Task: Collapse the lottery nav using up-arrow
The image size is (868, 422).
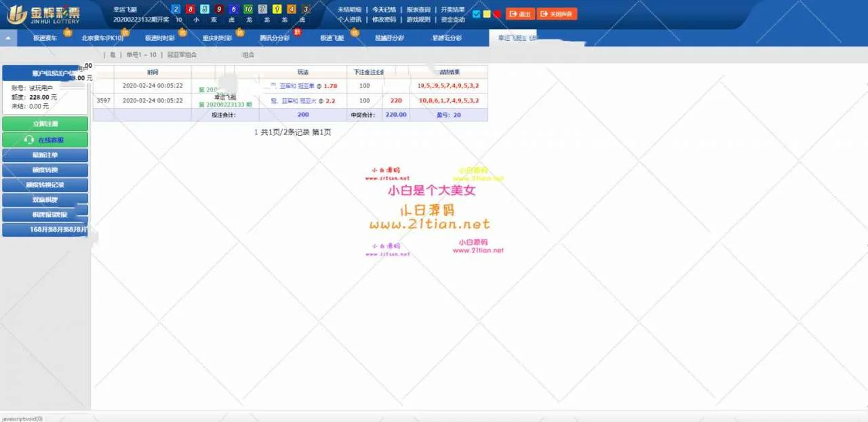Action: [x=7, y=39]
